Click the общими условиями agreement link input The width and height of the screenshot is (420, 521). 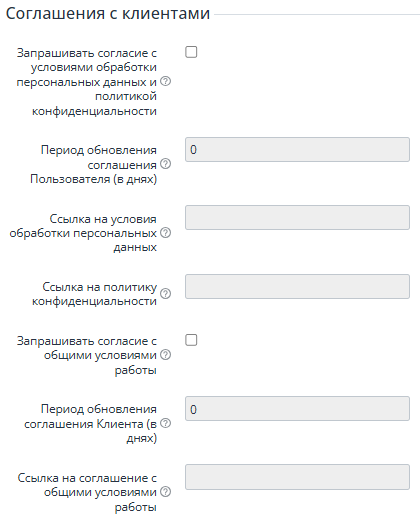click(x=297, y=477)
